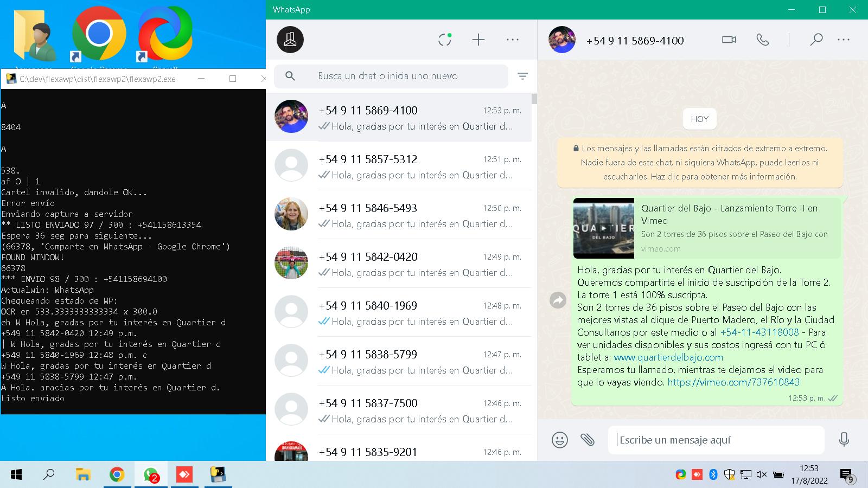Click WhatsApp taskbar icon with badge
868x488 pixels.
tap(151, 475)
